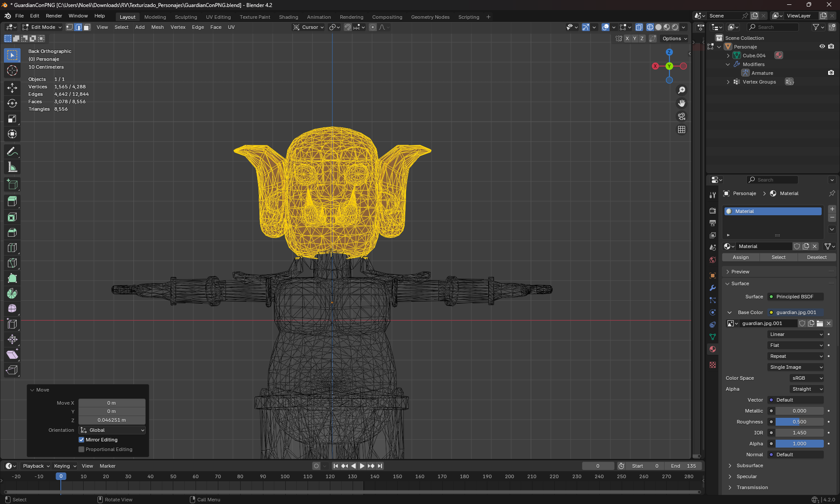Screen dimensions: 840x504
Task: Uncheck the Mirror Editing checkbox
Action: pos(81,440)
